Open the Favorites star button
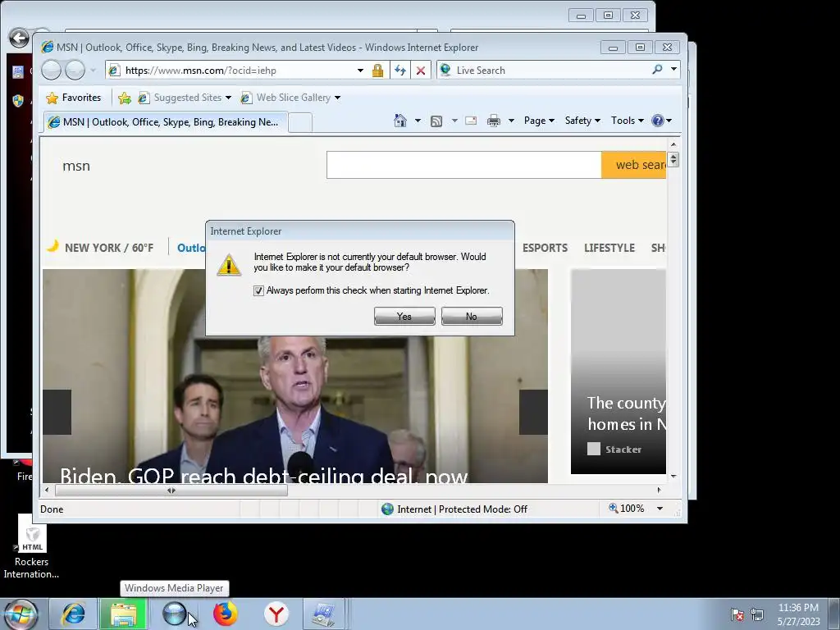The height and width of the screenshot is (630, 840). point(74,98)
